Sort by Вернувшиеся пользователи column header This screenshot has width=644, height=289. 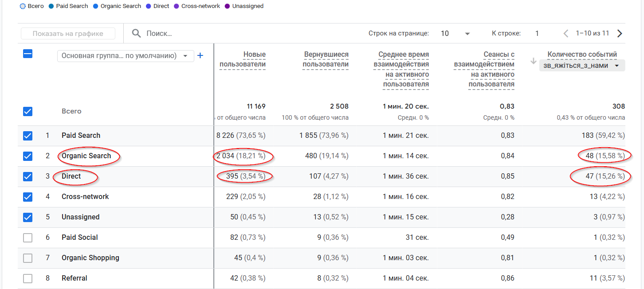click(326, 59)
